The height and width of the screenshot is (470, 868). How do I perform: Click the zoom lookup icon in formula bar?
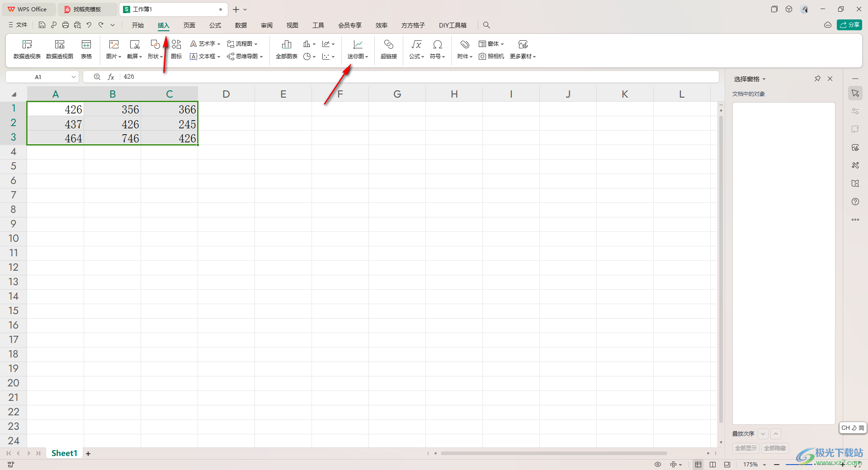pyautogui.click(x=97, y=77)
